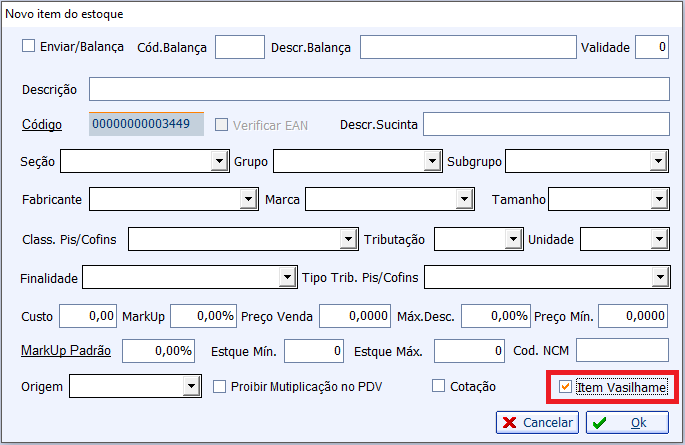The image size is (685, 445).
Task: Click the MarkUp Padrão link label
Action: pos(65,351)
